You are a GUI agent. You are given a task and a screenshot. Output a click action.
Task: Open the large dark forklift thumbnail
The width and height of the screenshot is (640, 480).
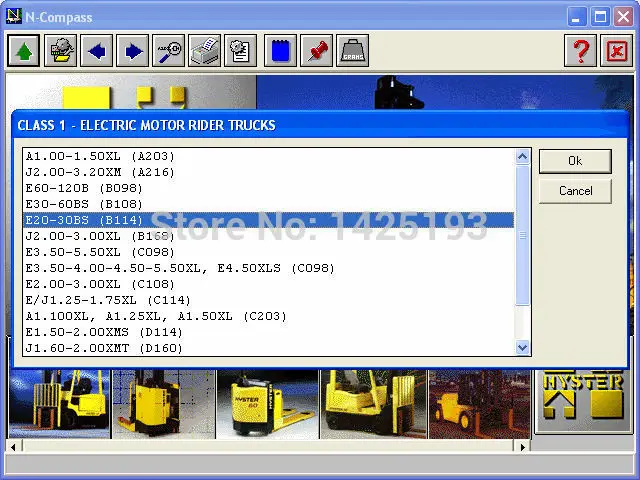click(x=480, y=404)
